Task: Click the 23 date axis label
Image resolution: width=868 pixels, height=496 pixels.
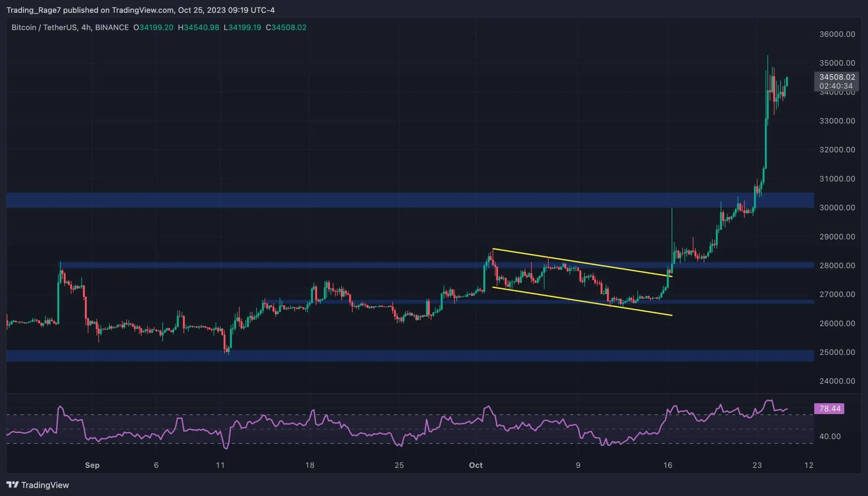Action: (x=757, y=465)
